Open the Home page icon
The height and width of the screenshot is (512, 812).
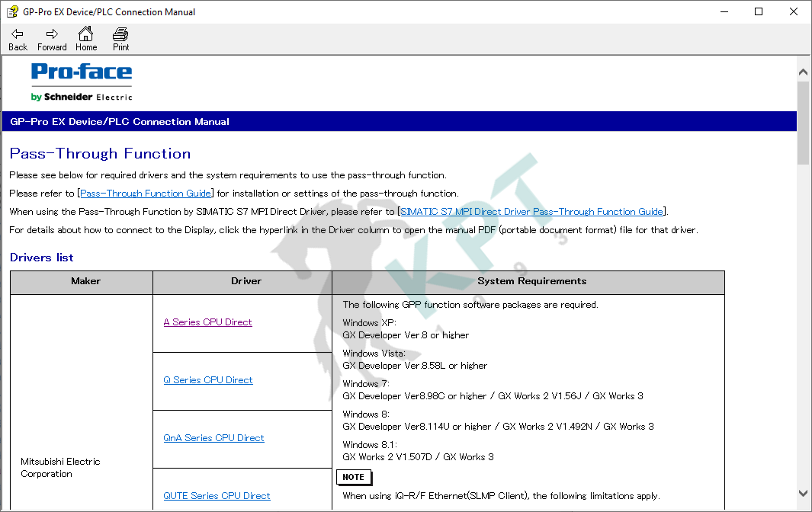click(x=86, y=39)
